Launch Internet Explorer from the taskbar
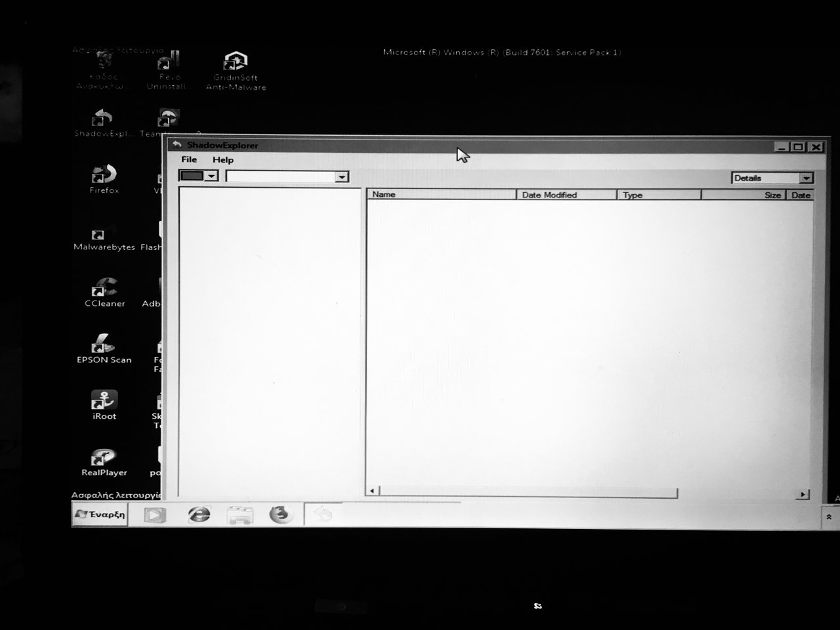 (x=199, y=514)
